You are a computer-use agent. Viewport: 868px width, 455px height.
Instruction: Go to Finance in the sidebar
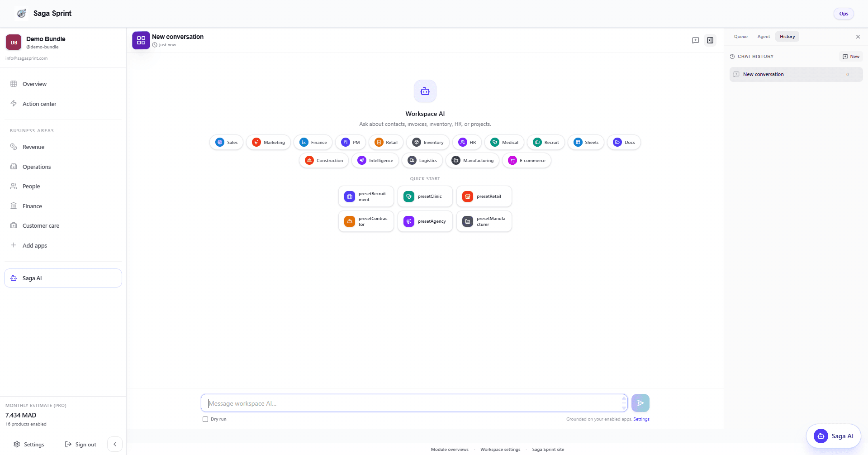(x=63, y=206)
